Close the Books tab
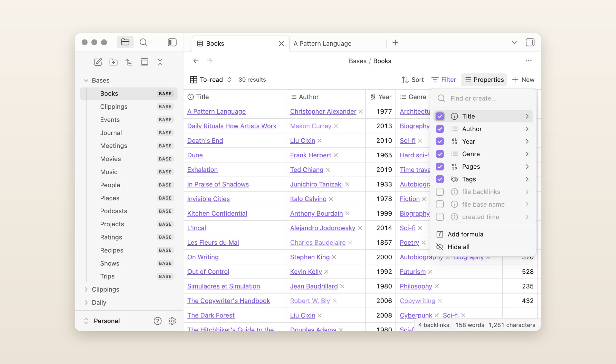Image resolution: width=616 pixels, height=364 pixels. [281, 43]
